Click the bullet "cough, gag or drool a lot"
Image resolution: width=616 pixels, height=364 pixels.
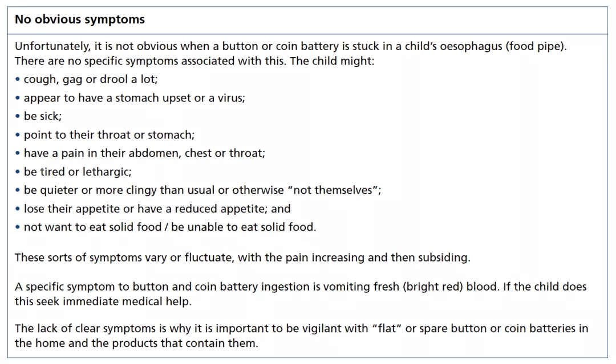pyautogui.click(x=91, y=80)
